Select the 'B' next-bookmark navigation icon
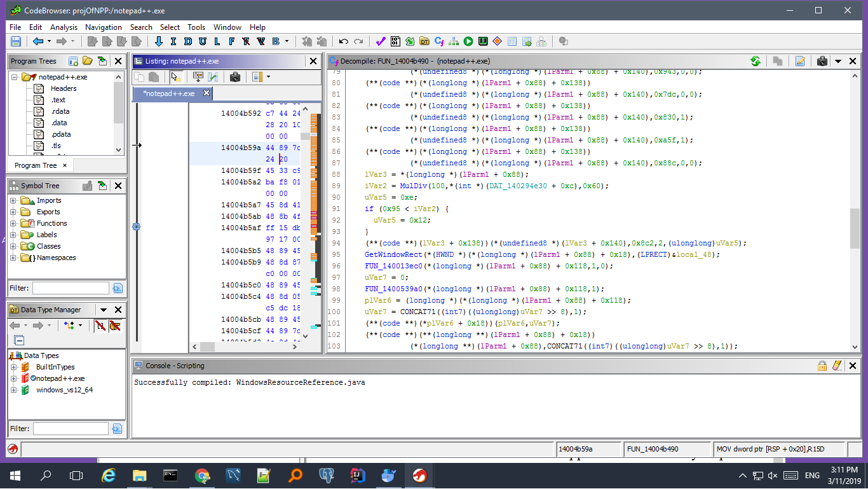868x489 pixels. [275, 41]
